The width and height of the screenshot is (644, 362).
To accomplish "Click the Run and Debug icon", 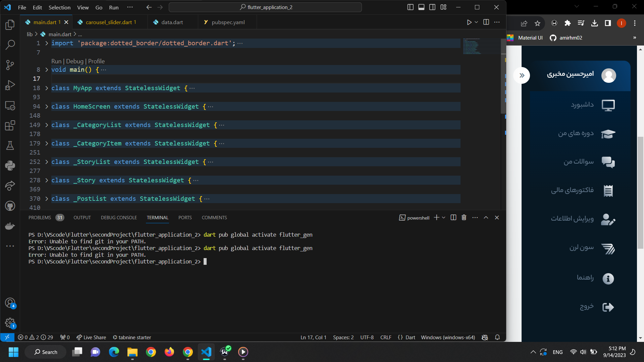I will (x=10, y=85).
